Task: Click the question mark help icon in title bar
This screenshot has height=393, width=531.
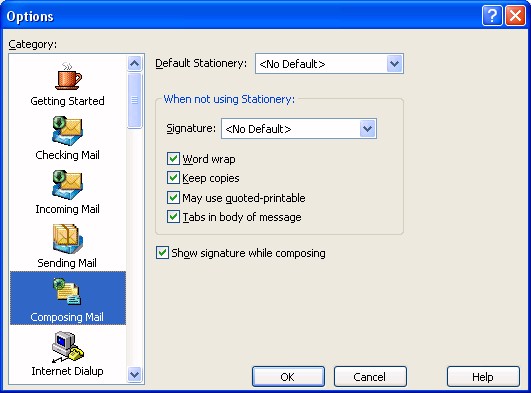Action: pos(492,16)
